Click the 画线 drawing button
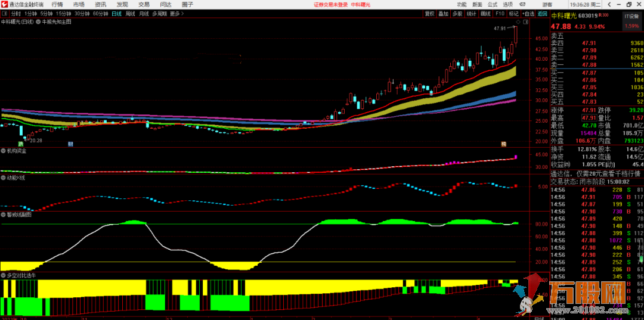Viewport: 644px width, 320px height. click(485, 14)
